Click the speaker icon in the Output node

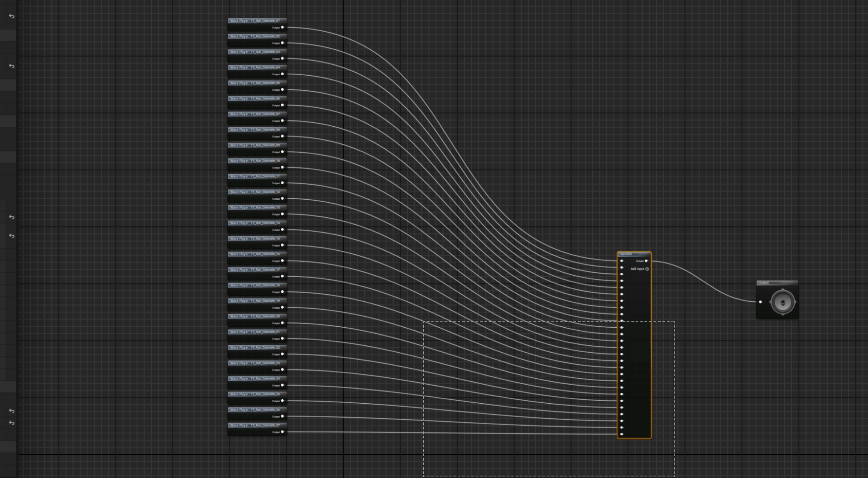[x=783, y=302]
